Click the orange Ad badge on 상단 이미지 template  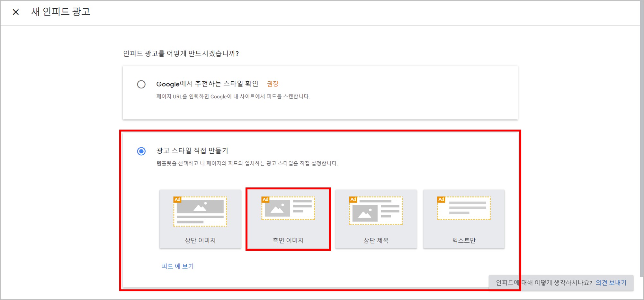[x=178, y=199]
